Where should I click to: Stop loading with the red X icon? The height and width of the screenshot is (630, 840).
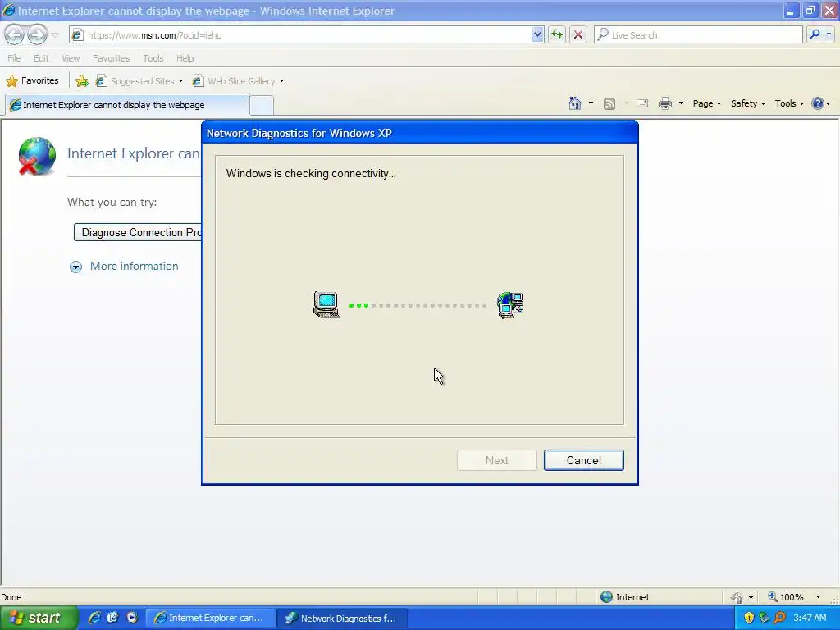click(578, 35)
